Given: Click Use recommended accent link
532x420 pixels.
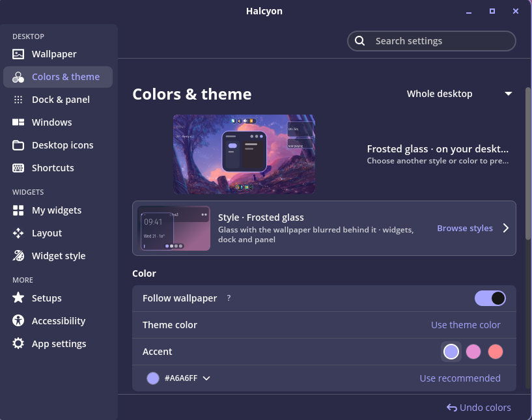Looking at the screenshot, I should tap(460, 378).
